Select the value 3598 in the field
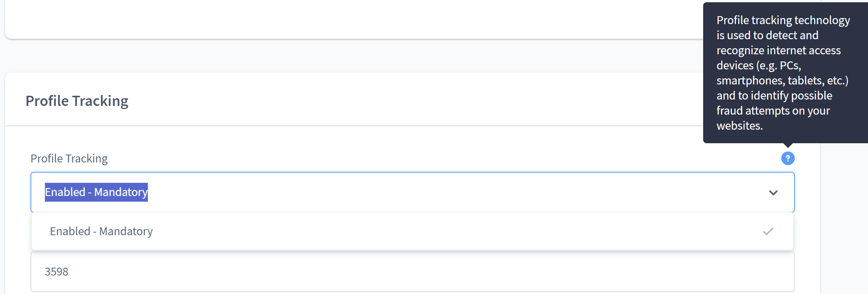 tap(57, 271)
